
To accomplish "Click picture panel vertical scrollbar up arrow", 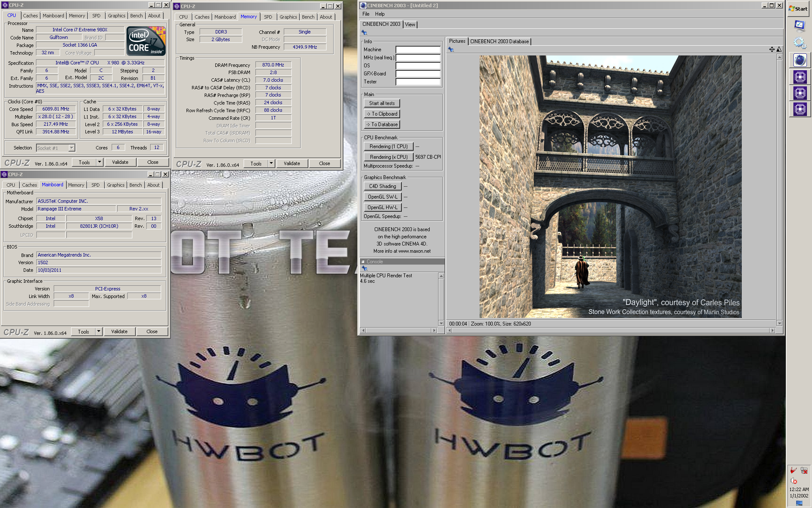I will tap(779, 57).
